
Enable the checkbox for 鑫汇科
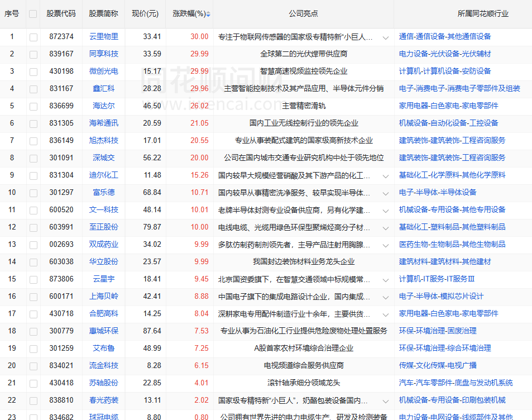tap(33, 89)
